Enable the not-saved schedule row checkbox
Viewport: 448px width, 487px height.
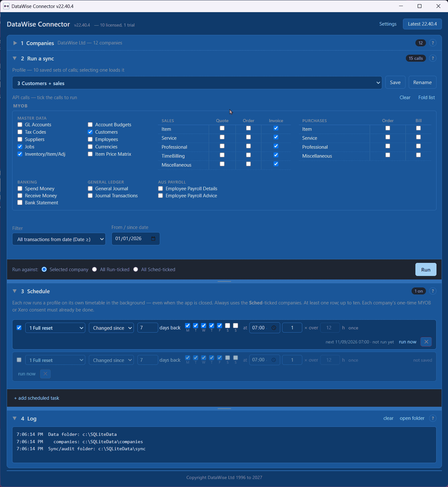(19, 360)
